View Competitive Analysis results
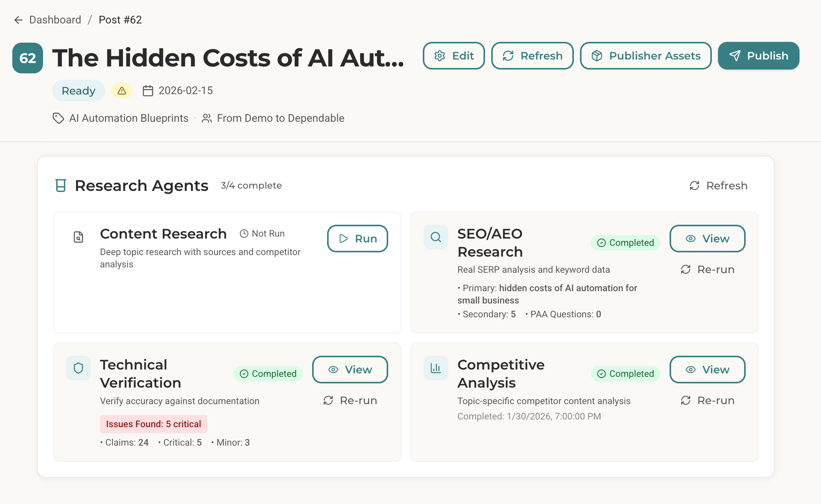This screenshot has width=821, height=504. 707,370
